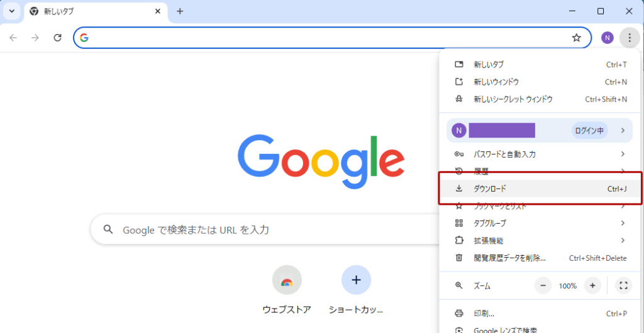Select the 新しいタブ browser tab
This screenshot has width=644, height=333.
(x=96, y=11)
